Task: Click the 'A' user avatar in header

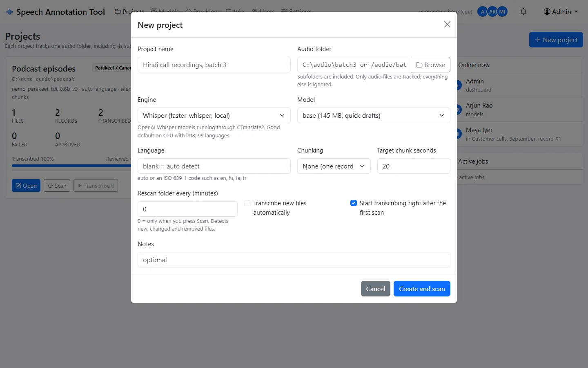Action: pos(482,12)
